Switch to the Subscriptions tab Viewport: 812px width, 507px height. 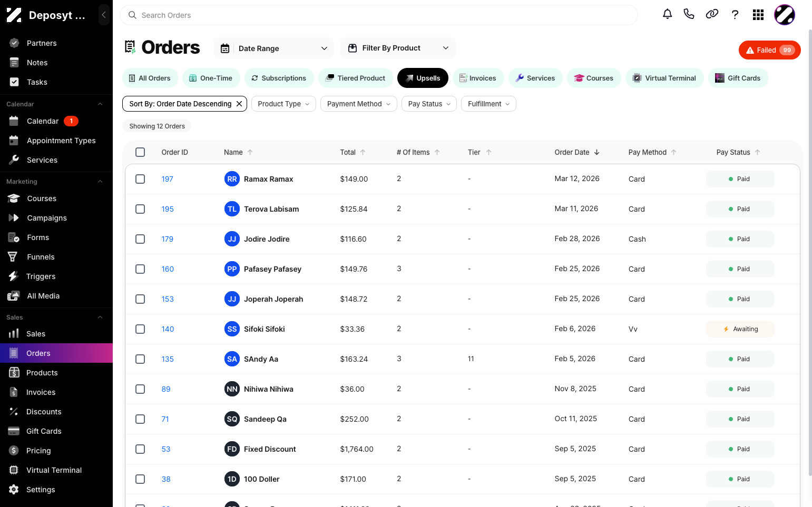tap(279, 78)
